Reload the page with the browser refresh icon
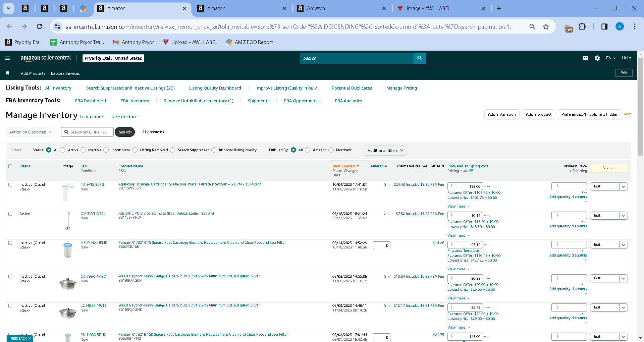The image size is (644, 342). pyautogui.click(x=40, y=26)
